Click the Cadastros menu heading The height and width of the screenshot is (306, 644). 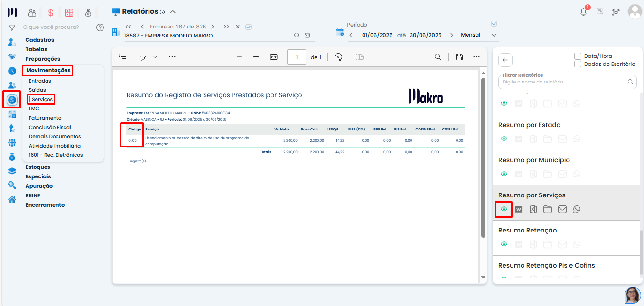[40, 40]
